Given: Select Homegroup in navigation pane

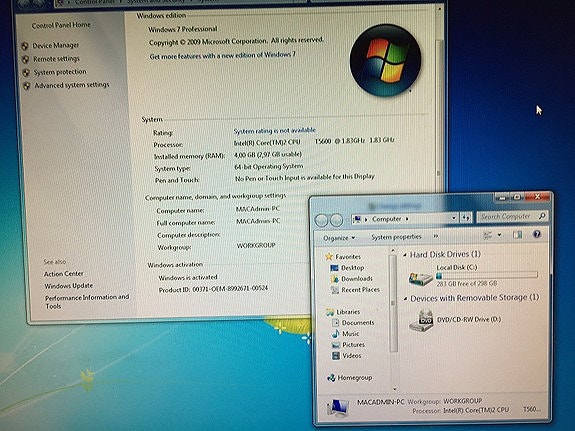Looking at the screenshot, I should click(355, 377).
